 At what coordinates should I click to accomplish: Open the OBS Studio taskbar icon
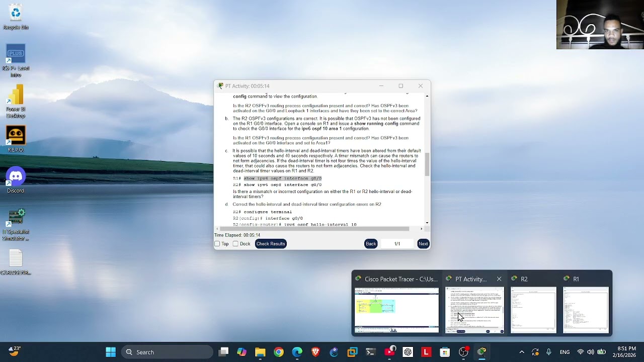tap(463, 352)
